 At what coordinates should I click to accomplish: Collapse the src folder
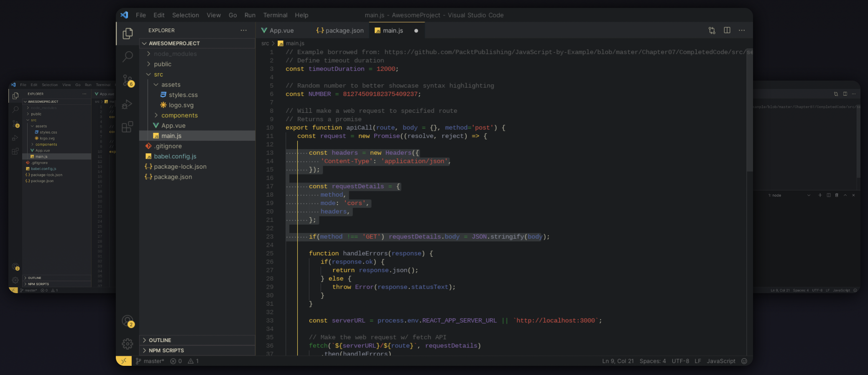[197, 74]
